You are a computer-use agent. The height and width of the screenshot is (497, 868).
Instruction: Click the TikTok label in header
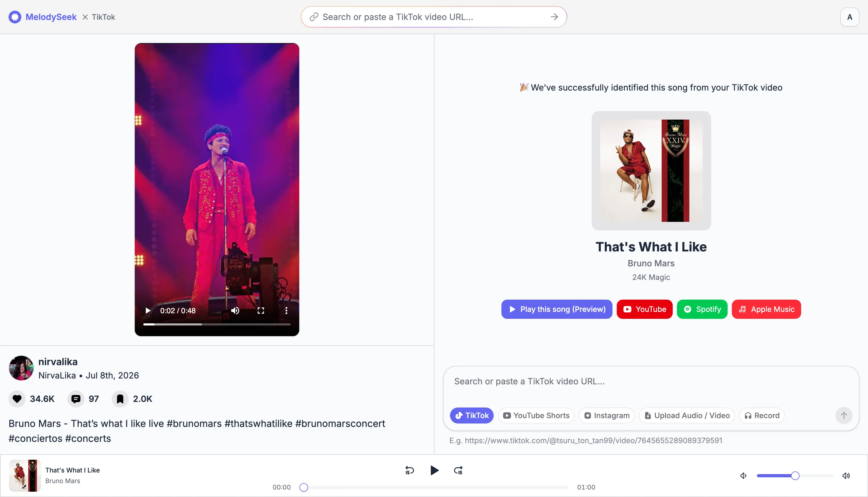[x=103, y=17]
